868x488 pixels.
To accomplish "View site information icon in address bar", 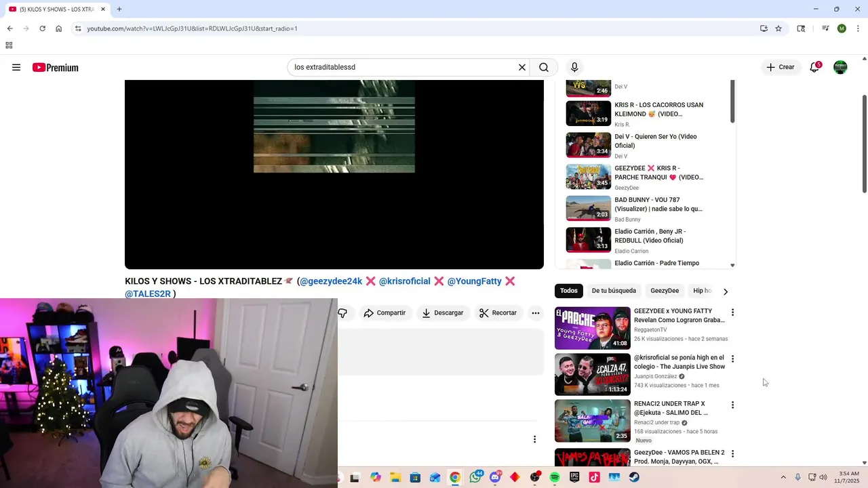I will (x=78, y=28).
